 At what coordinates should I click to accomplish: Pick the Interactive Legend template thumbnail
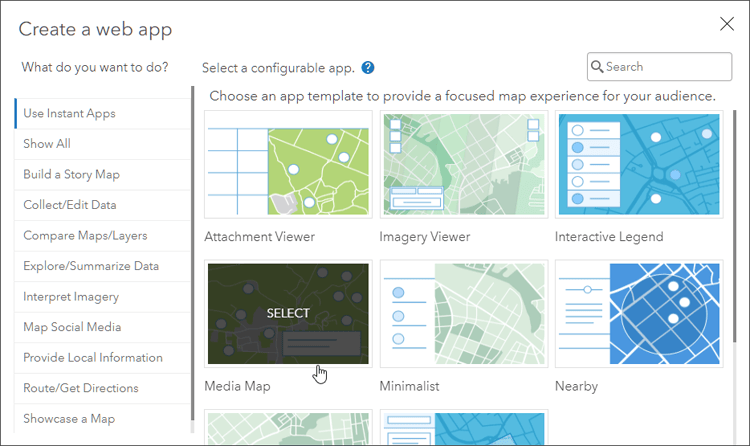click(x=639, y=164)
